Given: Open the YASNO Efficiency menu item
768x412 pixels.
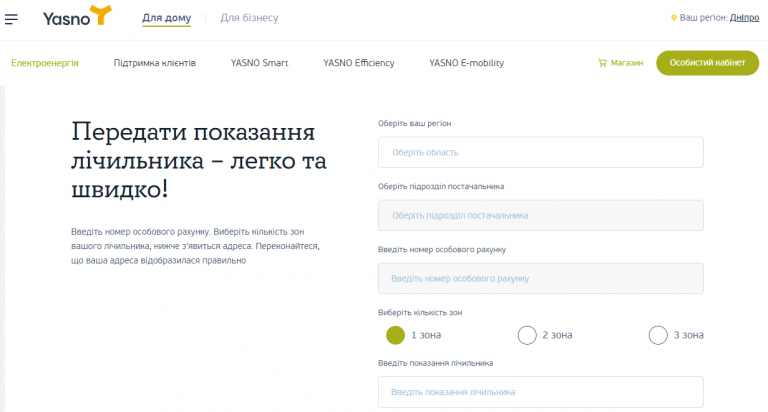Looking at the screenshot, I should [x=359, y=63].
